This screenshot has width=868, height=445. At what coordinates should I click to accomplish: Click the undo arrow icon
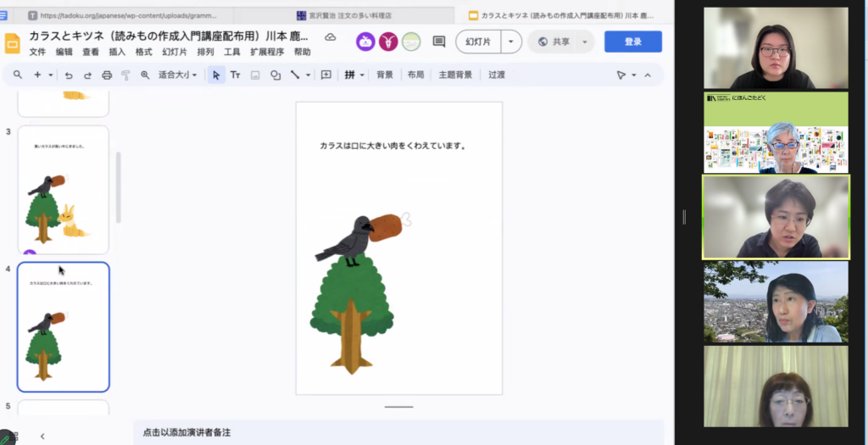pos(69,75)
